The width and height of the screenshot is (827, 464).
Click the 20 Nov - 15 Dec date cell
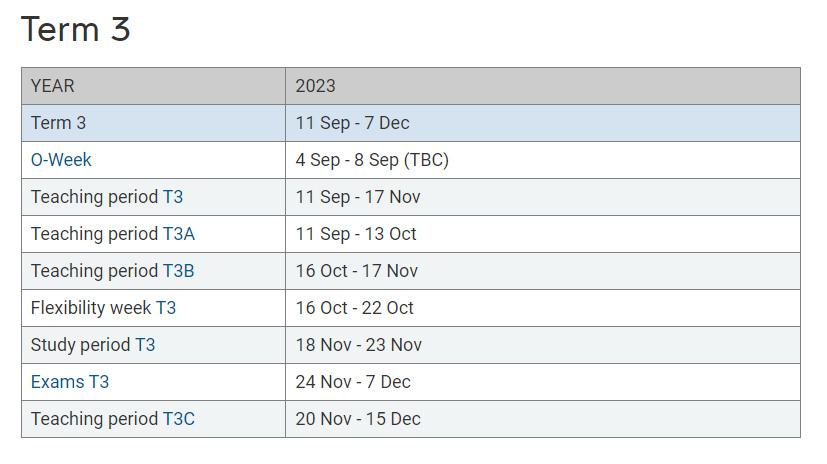click(543, 419)
